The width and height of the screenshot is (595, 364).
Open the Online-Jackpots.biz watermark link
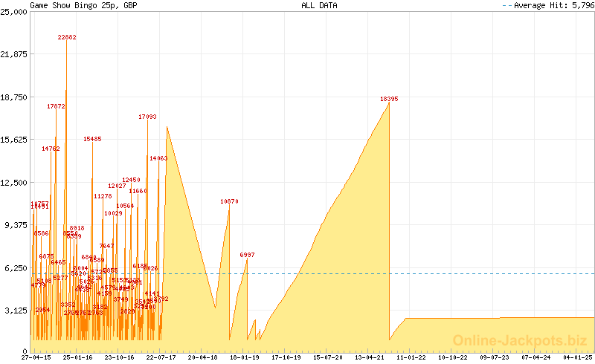515,340
